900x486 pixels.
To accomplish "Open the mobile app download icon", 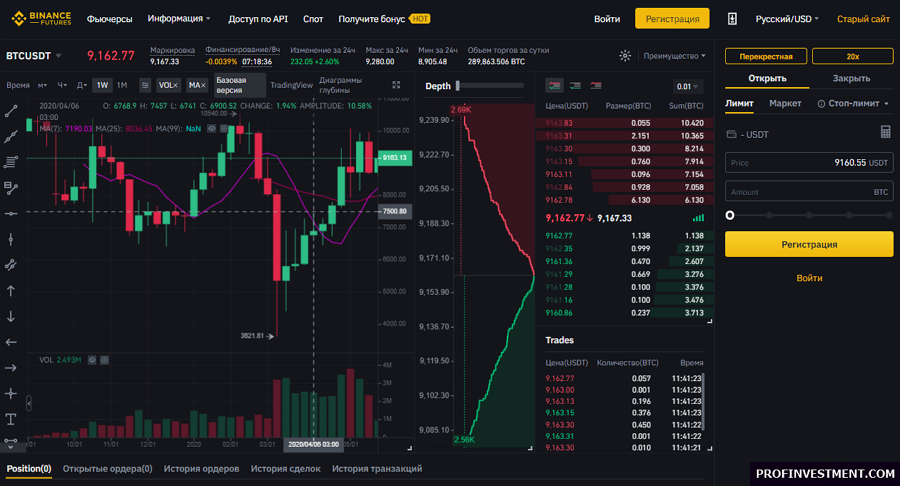I will (732, 18).
